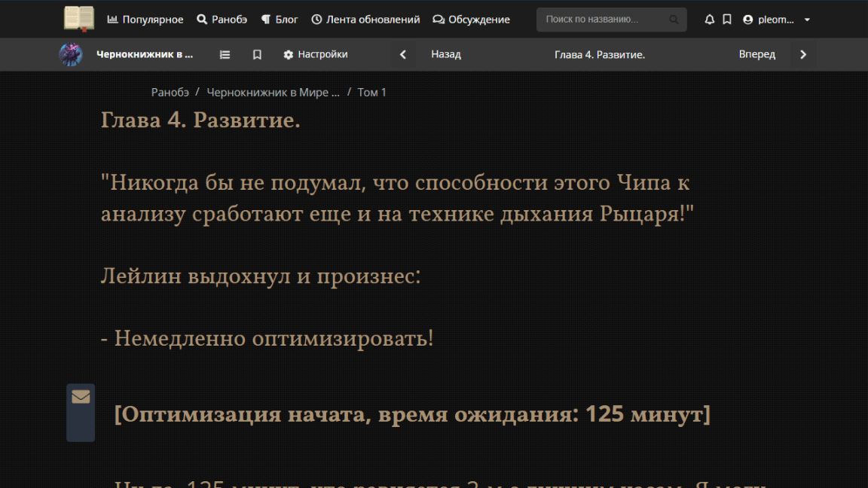
Task: Follow the Том 1 breadcrumb link
Action: (x=371, y=93)
